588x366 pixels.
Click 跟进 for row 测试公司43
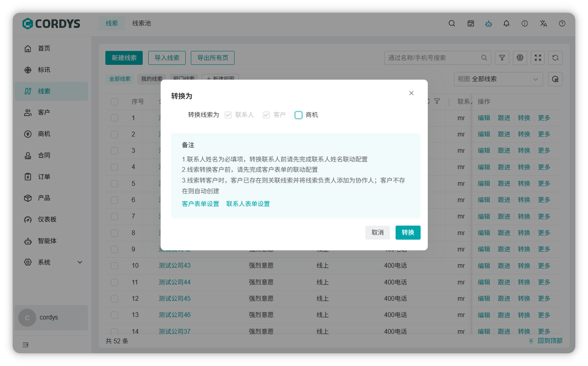point(504,266)
